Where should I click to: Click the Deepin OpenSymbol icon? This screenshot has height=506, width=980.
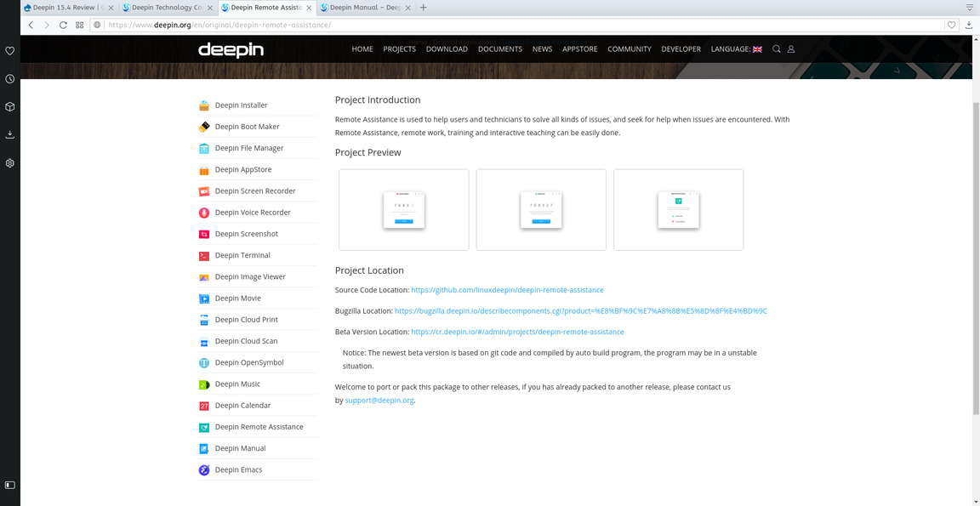pyautogui.click(x=204, y=363)
